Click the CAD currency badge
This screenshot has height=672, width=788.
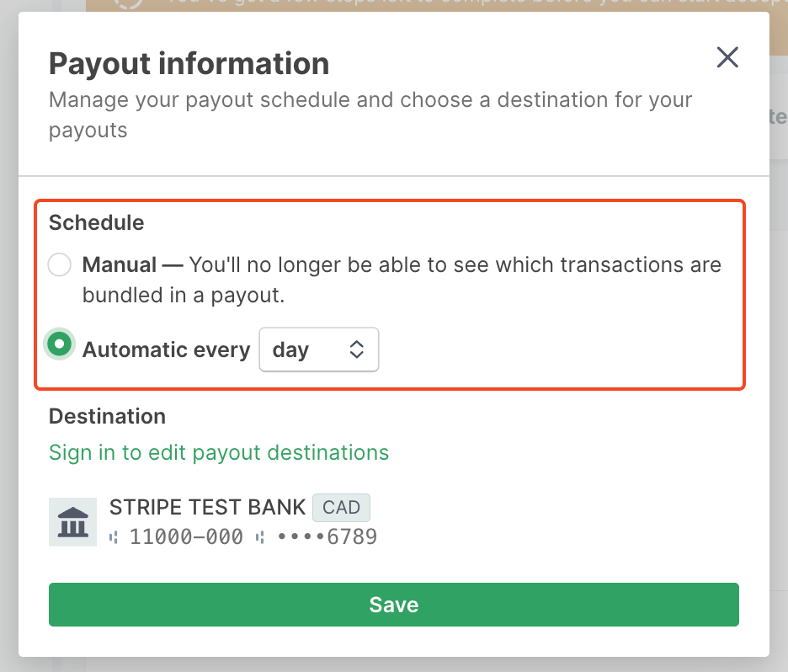coord(341,507)
